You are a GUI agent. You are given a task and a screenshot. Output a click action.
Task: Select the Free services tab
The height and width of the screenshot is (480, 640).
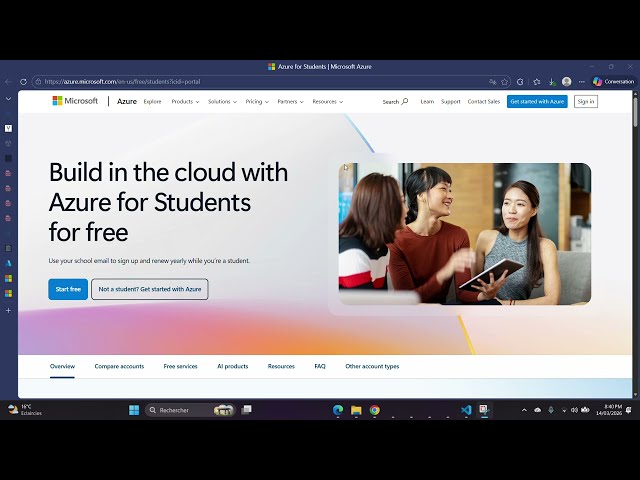tap(180, 367)
